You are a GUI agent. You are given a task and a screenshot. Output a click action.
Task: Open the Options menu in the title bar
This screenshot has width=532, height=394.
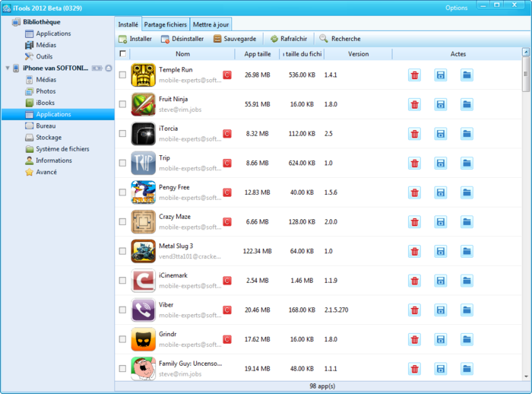pyautogui.click(x=456, y=8)
